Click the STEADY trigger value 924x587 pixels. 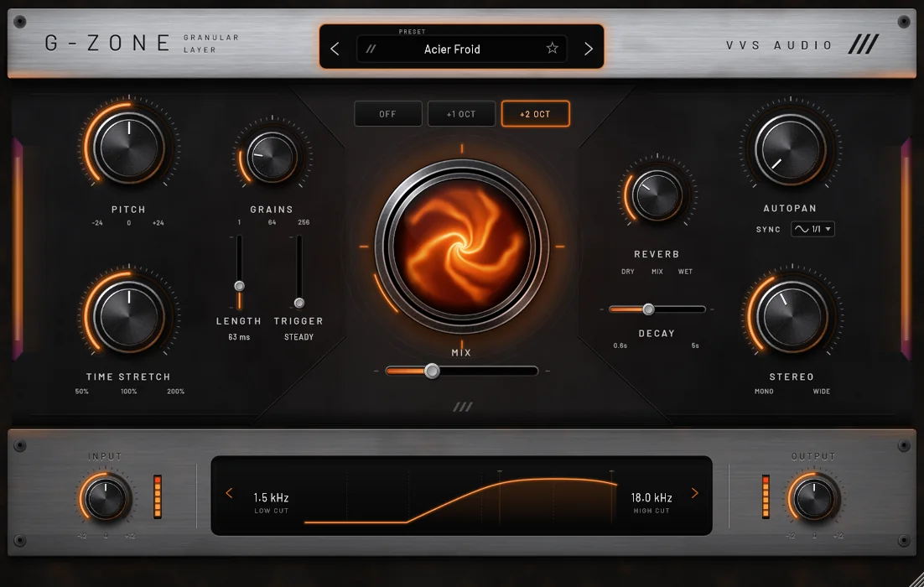(298, 337)
